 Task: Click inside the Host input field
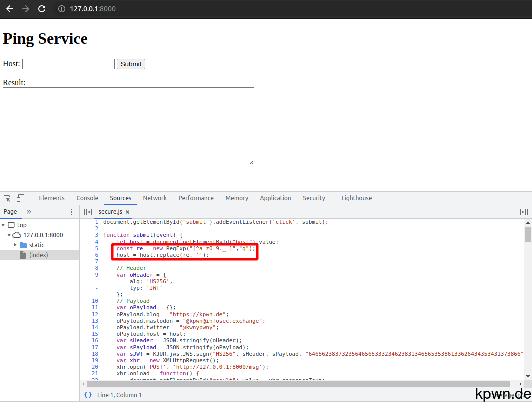(68, 64)
